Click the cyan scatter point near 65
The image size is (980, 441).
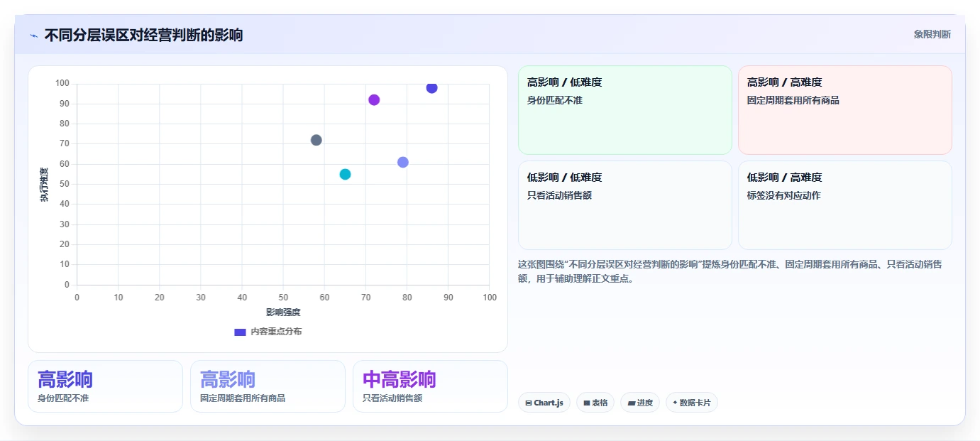click(x=345, y=174)
